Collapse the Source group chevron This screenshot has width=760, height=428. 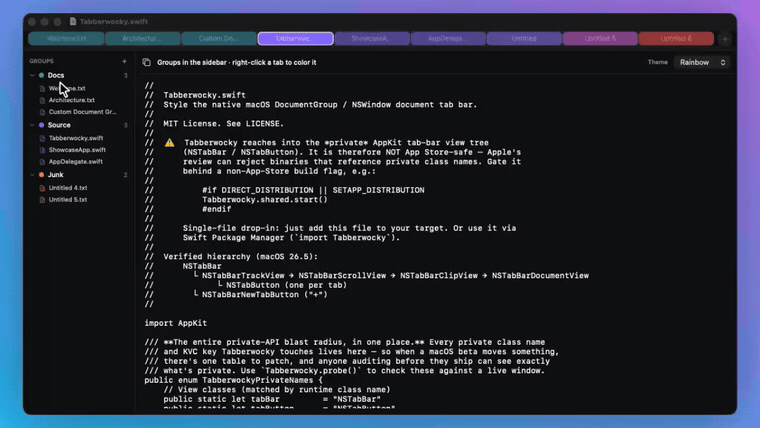pos(32,125)
